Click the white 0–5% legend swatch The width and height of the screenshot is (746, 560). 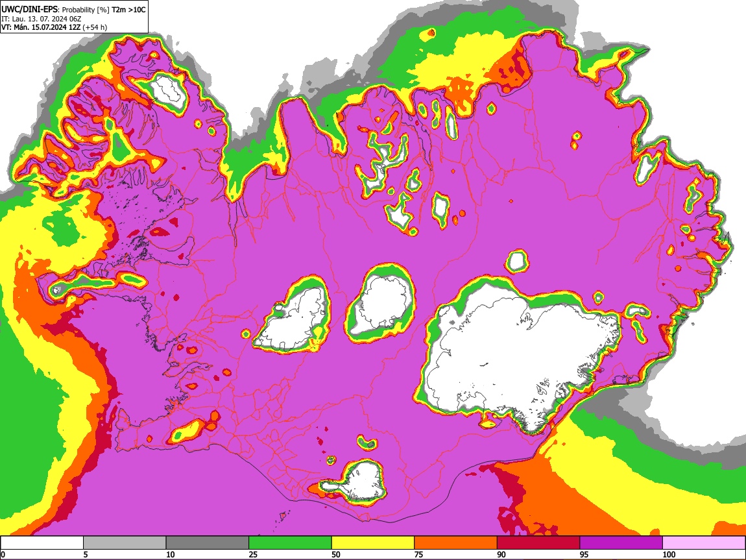pyautogui.click(x=42, y=542)
